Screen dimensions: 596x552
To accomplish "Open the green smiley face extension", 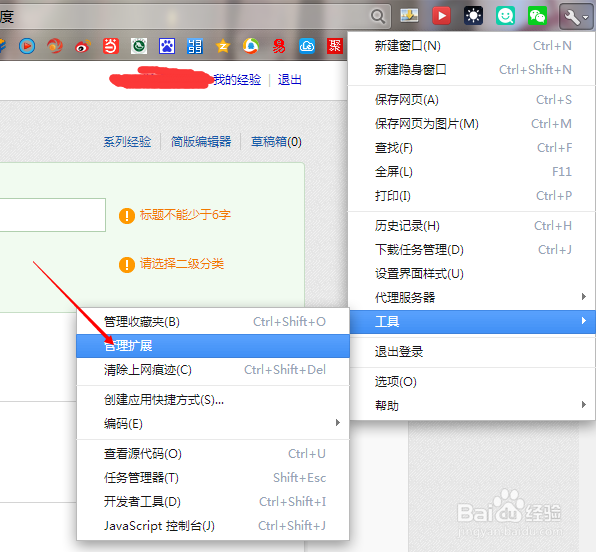I will click(x=505, y=16).
